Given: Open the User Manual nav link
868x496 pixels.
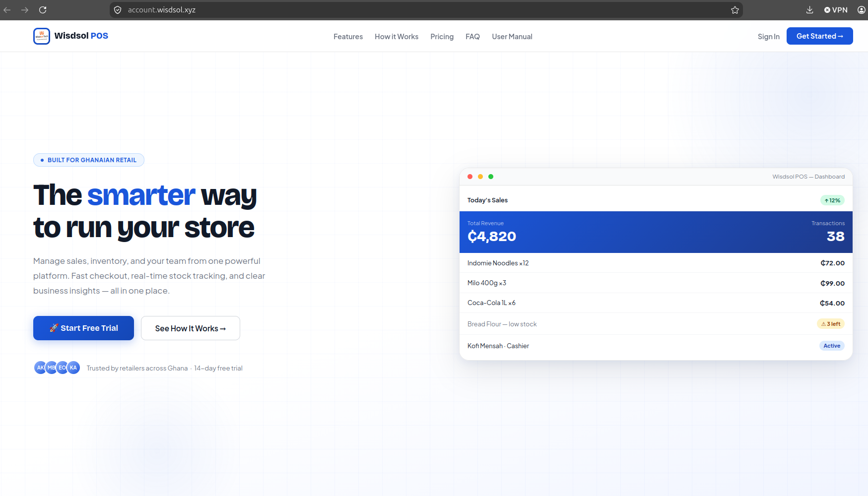Looking at the screenshot, I should pos(512,37).
